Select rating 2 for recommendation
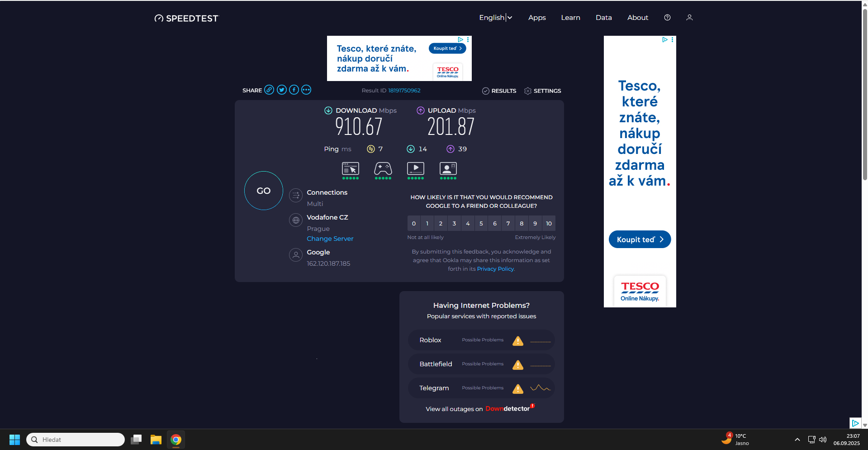 (x=441, y=223)
